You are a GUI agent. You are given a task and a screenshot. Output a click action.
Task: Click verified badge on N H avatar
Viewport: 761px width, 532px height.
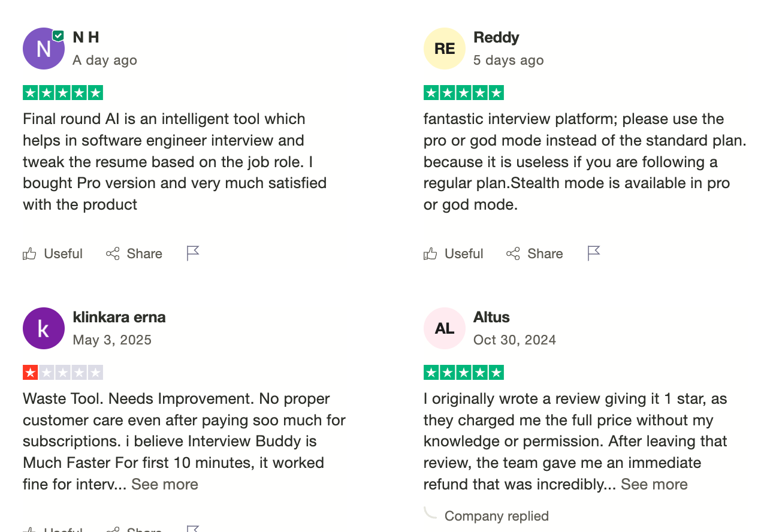click(58, 36)
